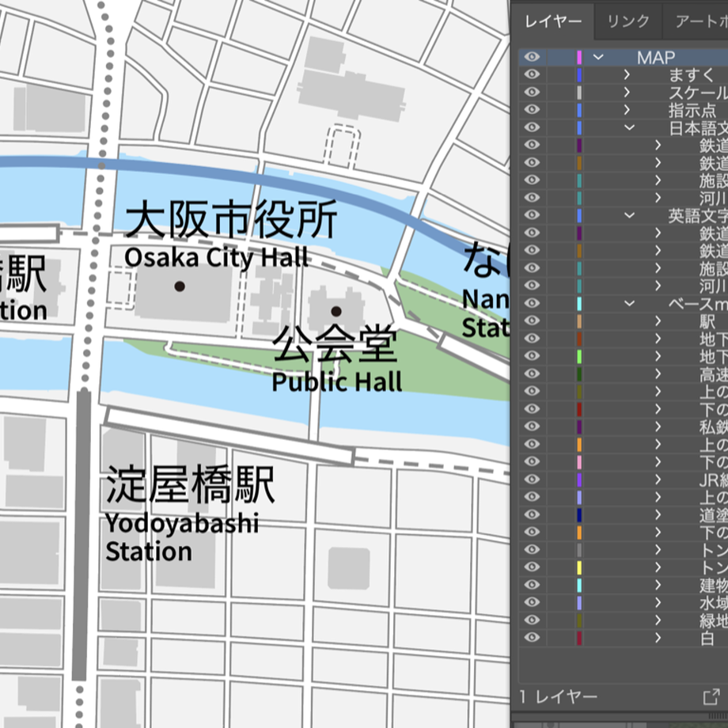
Task: Hide the MAP layer with its eye icon
Action: tap(532, 57)
